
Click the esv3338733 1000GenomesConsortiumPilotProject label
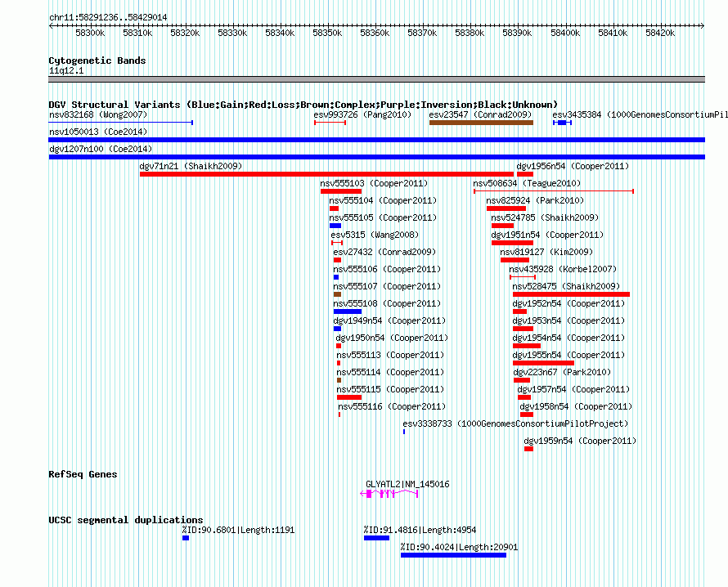click(x=515, y=423)
